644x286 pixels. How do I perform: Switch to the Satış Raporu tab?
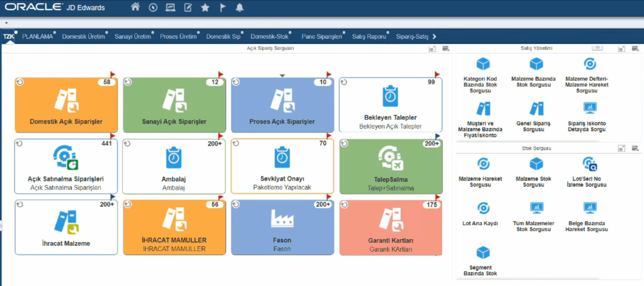click(369, 37)
